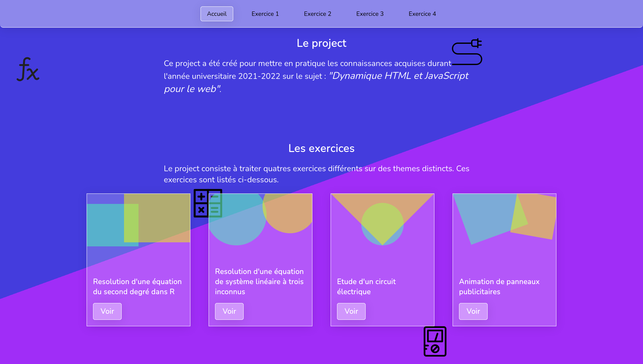The width and height of the screenshot is (643, 364).
Task: Click the calculator operations icon
Action: (x=208, y=203)
